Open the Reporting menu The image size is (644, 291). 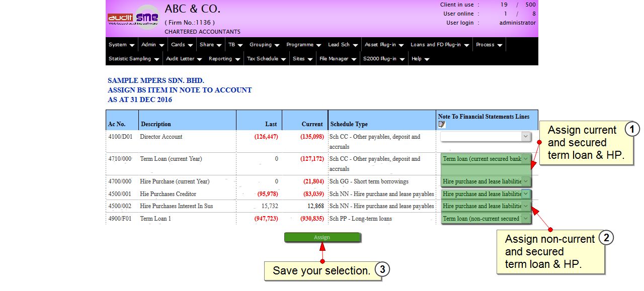pyautogui.click(x=224, y=59)
